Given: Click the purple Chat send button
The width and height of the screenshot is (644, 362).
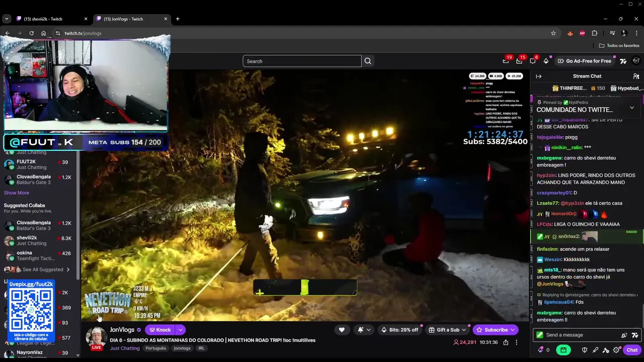Looking at the screenshot, I should pyautogui.click(x=632, y=350).
